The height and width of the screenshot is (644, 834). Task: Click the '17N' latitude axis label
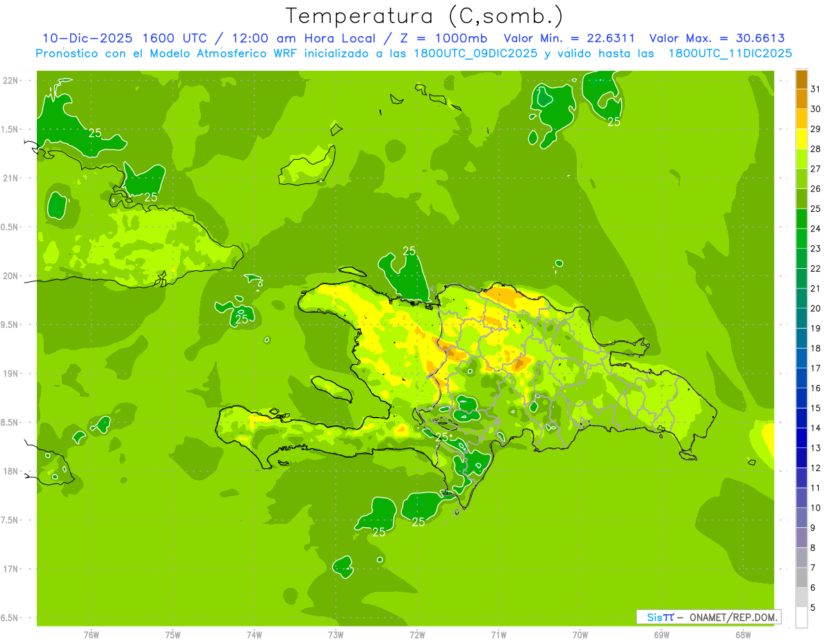point(10,569)
